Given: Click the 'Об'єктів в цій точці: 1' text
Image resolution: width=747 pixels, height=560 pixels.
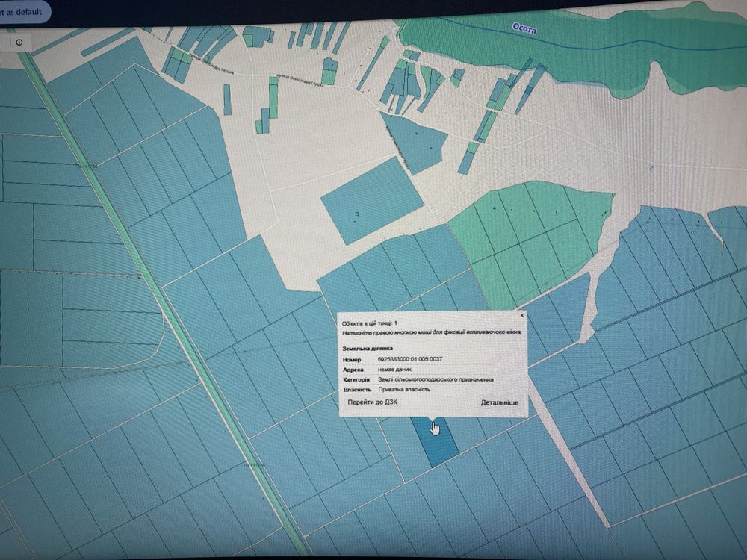Looking at the screenshot, I should 370,323.
